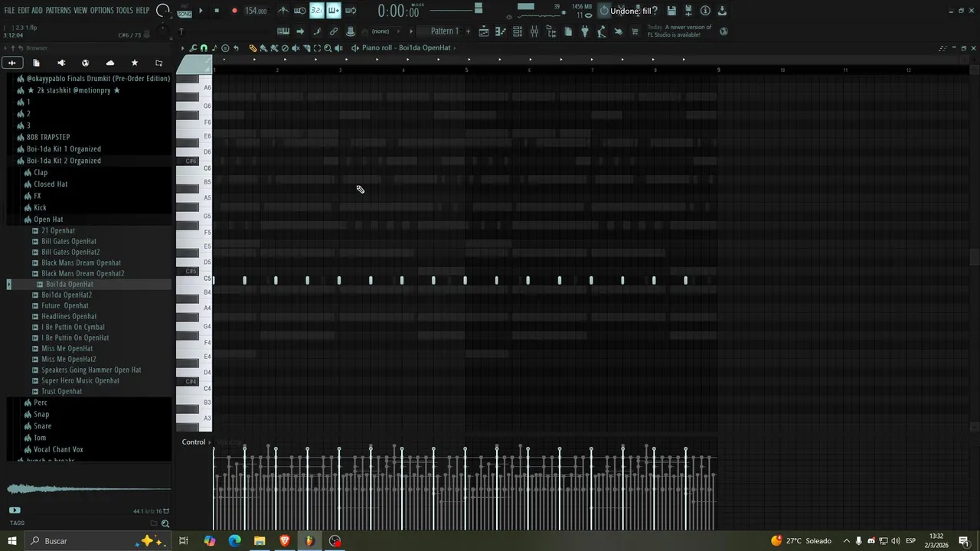
Task: Expand the 808 TRAPSTEP folder
Action: (x=48, y=137)
